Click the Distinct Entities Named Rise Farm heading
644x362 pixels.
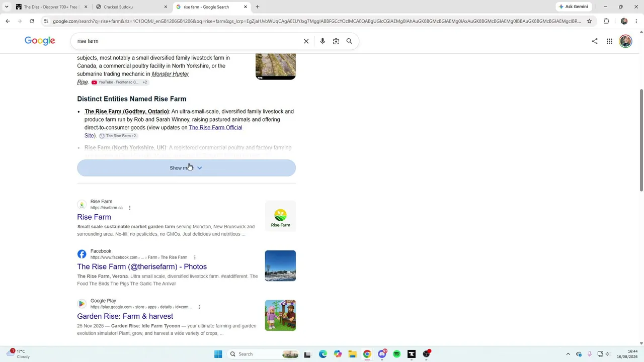point(132,99)
